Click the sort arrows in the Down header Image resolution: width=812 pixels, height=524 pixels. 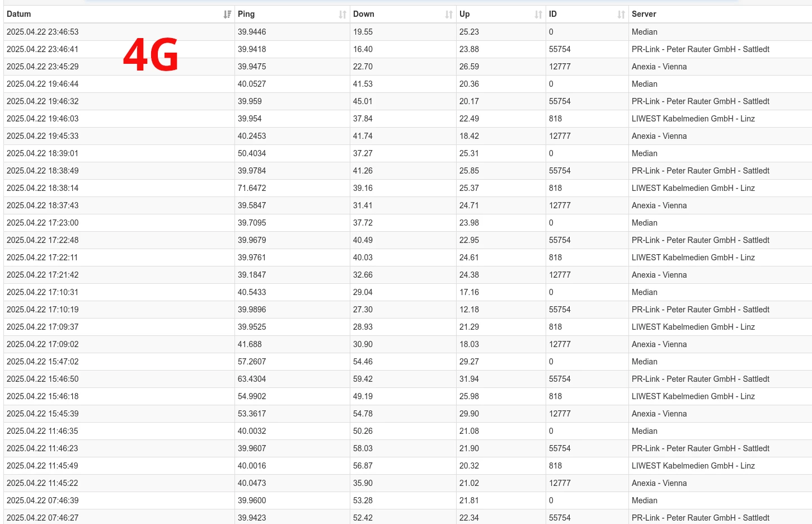(448, 15)
